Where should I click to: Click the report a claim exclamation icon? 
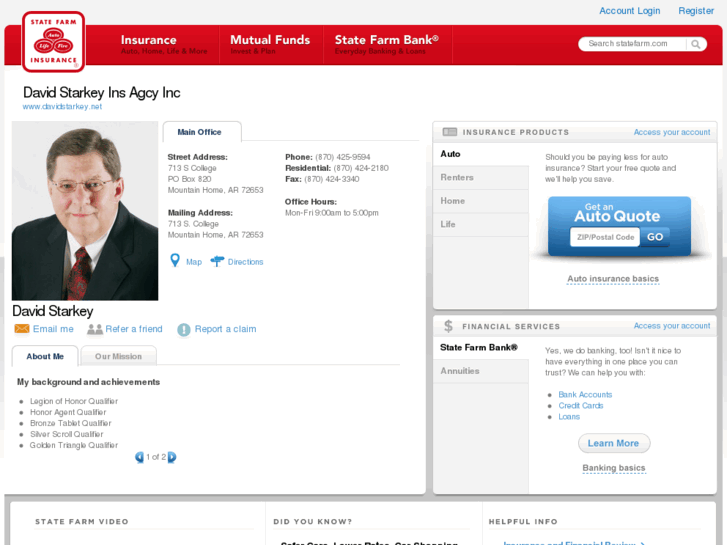[x=184, y=330]
